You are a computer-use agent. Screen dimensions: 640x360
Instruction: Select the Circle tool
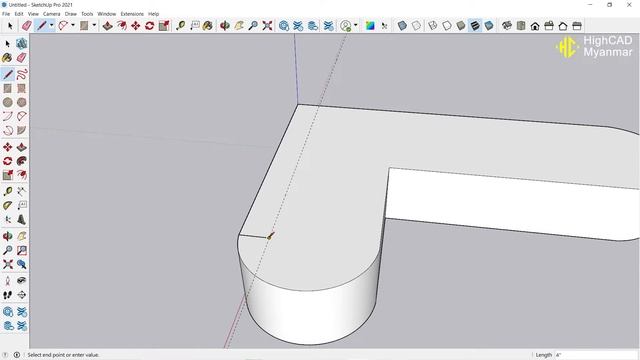click(8, 102)
